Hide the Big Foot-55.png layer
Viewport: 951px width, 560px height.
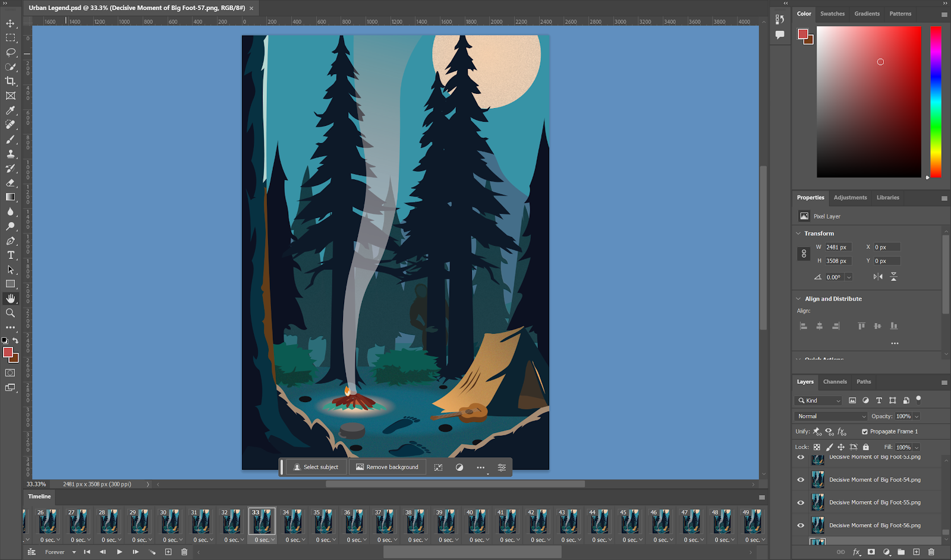point(801,502)
